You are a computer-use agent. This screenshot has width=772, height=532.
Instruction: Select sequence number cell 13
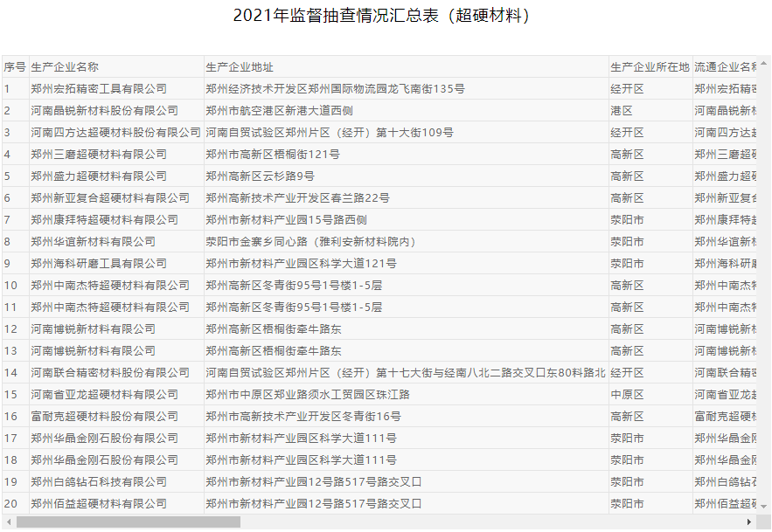(x=15, y=351)
